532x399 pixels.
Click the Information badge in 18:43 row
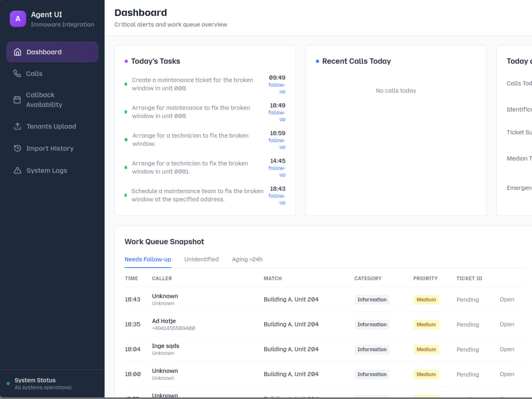[x=372, y=300]
